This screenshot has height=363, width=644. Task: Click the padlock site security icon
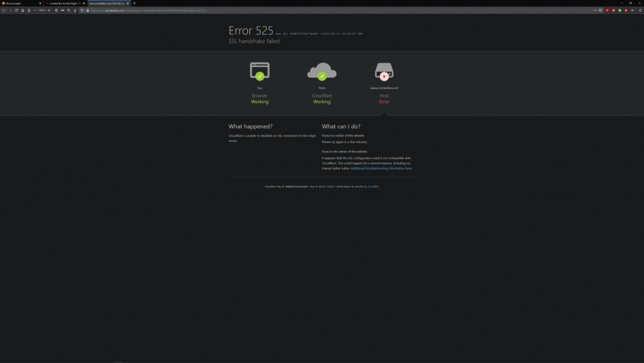pos(88,10)
